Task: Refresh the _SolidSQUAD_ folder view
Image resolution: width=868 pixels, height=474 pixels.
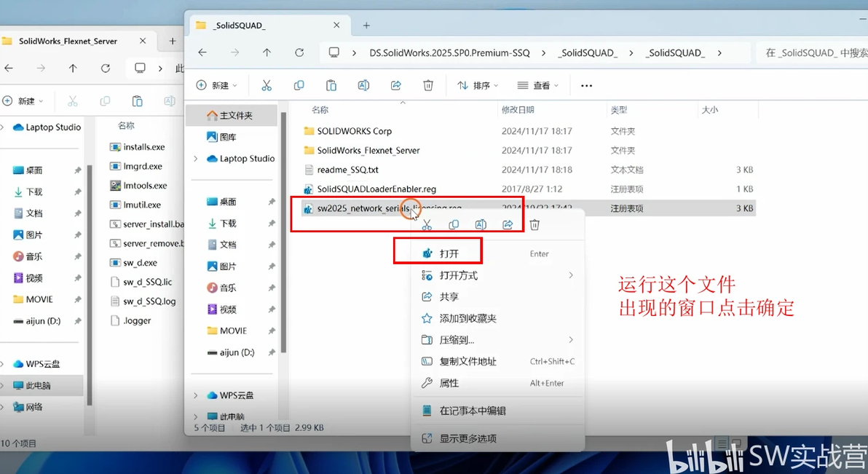Action: (x=299, y=52)
